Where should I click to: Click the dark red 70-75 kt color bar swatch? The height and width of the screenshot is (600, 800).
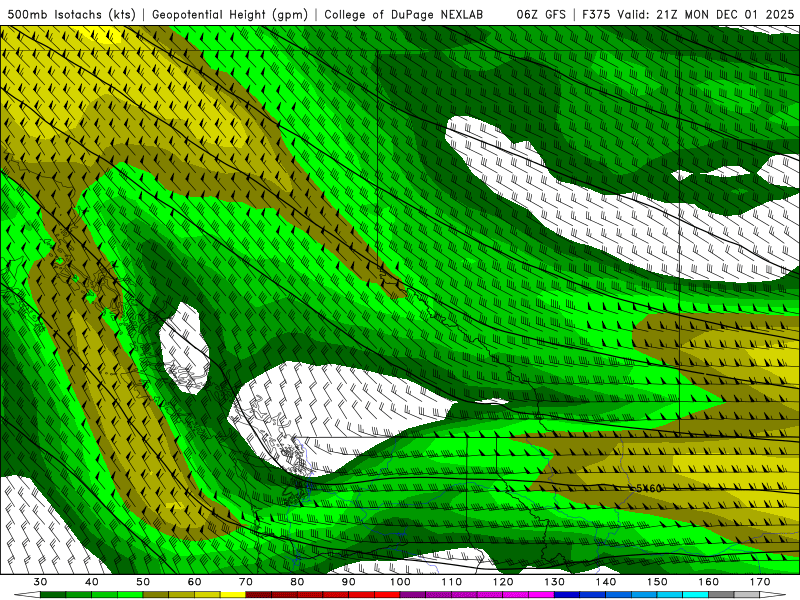click(x=259, y=595)
